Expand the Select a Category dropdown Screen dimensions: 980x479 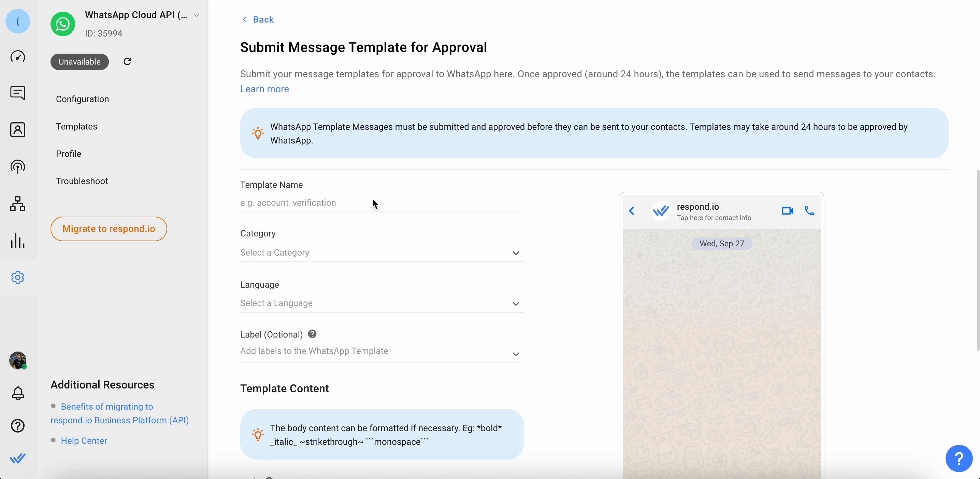point(381,253)
